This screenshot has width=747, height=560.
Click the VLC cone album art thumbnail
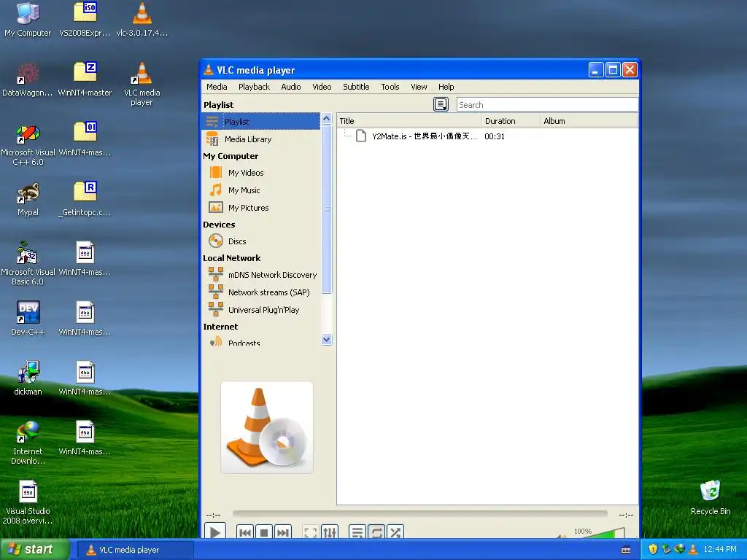(x=267, y=427)
